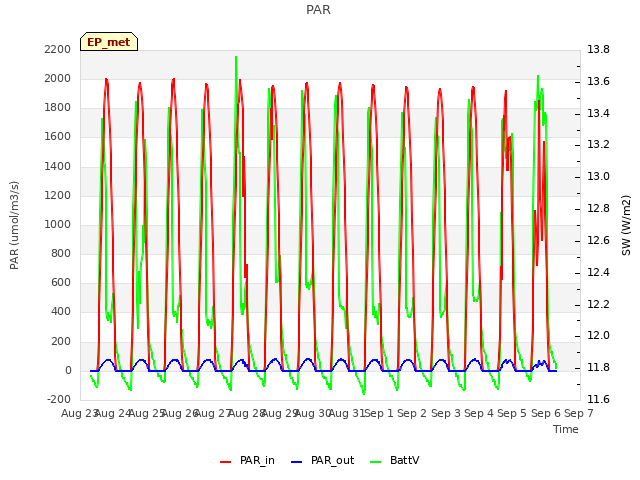Click the Sep 2 date tick

[412, 413]
